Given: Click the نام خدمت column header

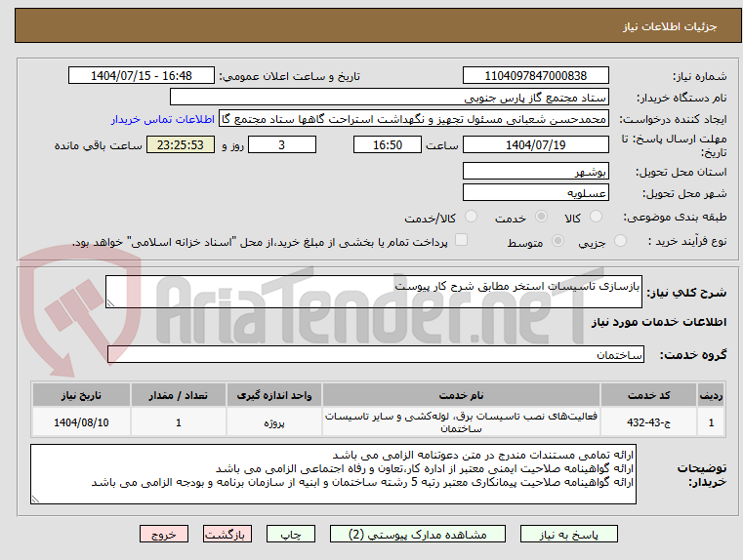Looking at the screenshot, I should pyautogui.click(x=461, y=395).
